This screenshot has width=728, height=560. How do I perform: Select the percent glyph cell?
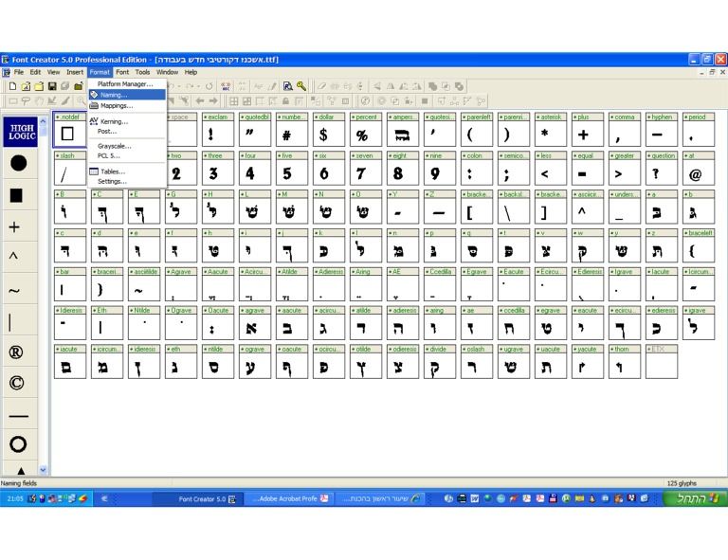point(366,130)
